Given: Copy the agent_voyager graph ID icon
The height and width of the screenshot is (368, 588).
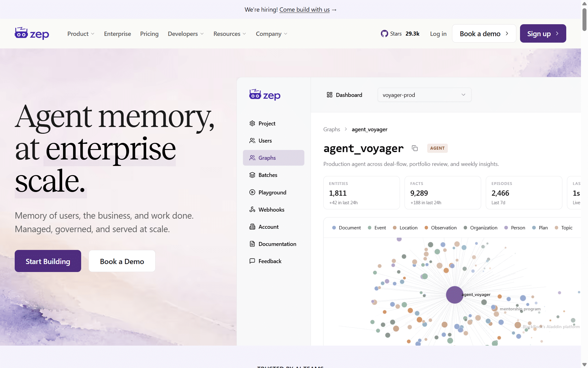Looking at the screenshot, I should coord(415,148).
